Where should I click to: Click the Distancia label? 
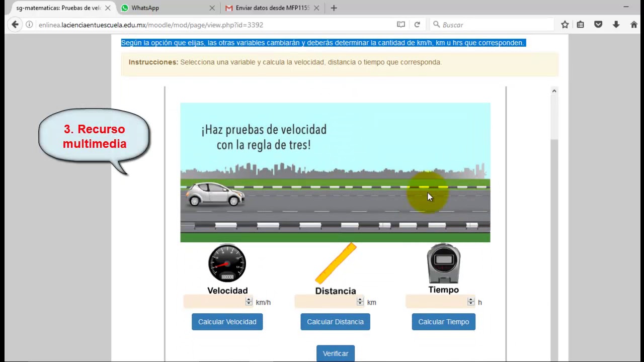336,291
